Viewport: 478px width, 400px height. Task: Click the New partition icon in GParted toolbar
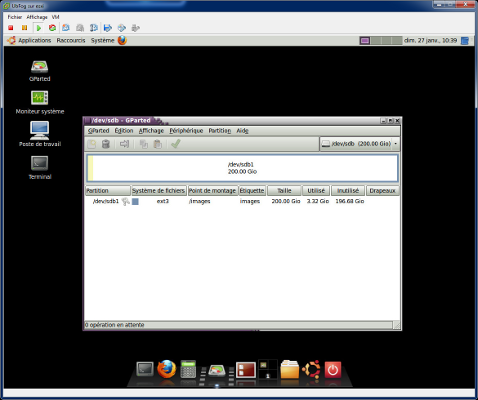click(x=92, y=144)
